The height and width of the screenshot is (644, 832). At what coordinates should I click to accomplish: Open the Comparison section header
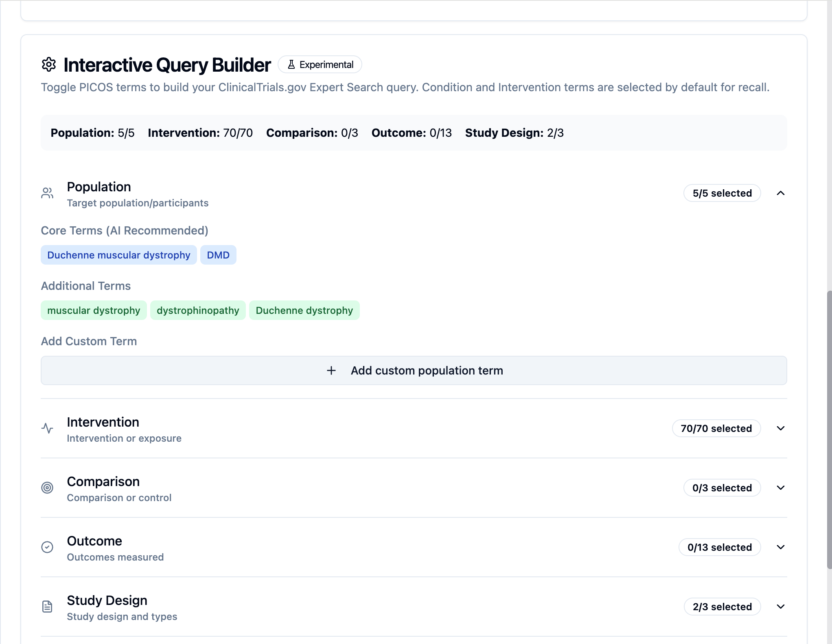[103, 482]
